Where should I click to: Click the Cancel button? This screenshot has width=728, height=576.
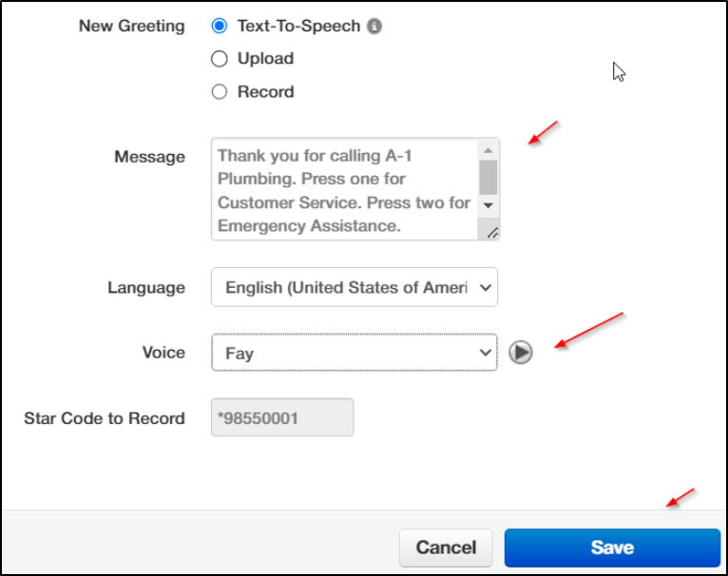pyautogui.click(x=446, y=547)
